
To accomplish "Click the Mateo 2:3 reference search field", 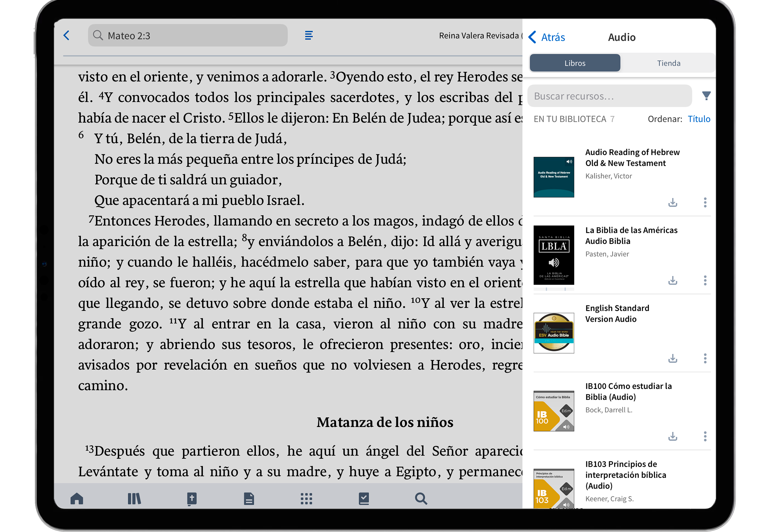I will [x=187, y=35].
